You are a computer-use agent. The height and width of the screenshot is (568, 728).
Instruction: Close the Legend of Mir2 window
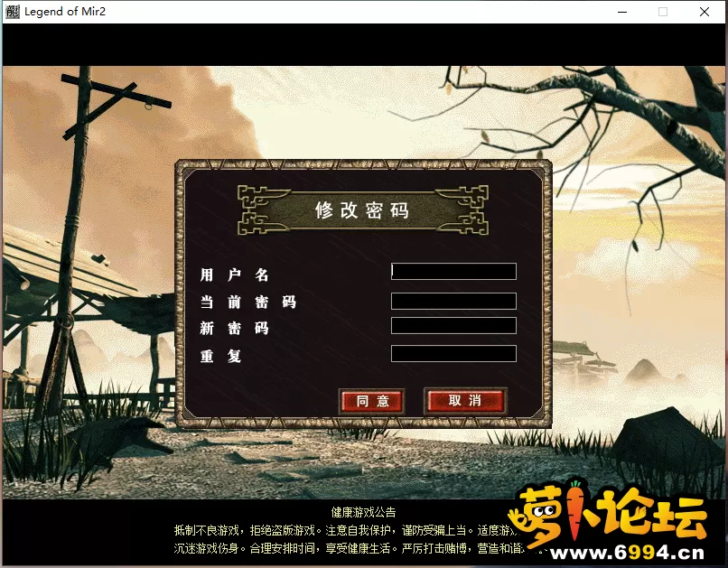(x=705, y=12)
